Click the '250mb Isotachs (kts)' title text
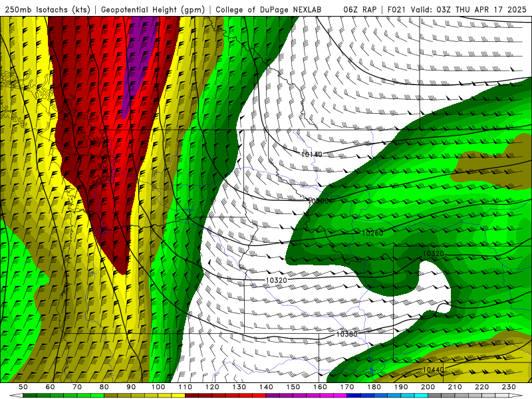The height and width of the screenshot is (399, 532). [47, 9]
